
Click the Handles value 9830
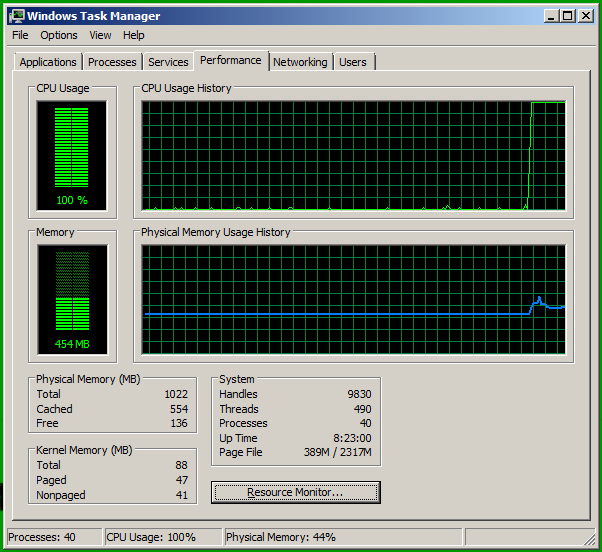(359, 394)
